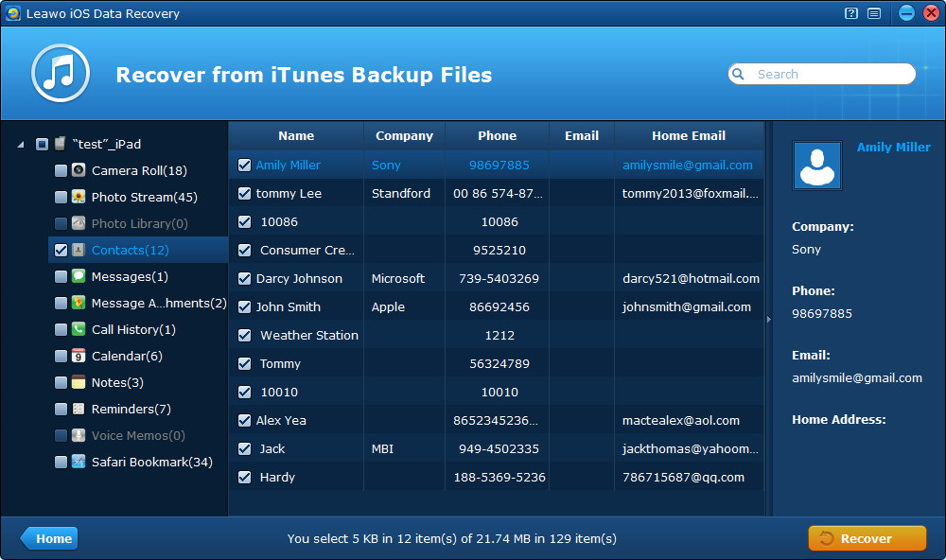This screenshot has width=946, height=560.
Task: Check the Photo Stream(45) checkbox
Action: 61,197
